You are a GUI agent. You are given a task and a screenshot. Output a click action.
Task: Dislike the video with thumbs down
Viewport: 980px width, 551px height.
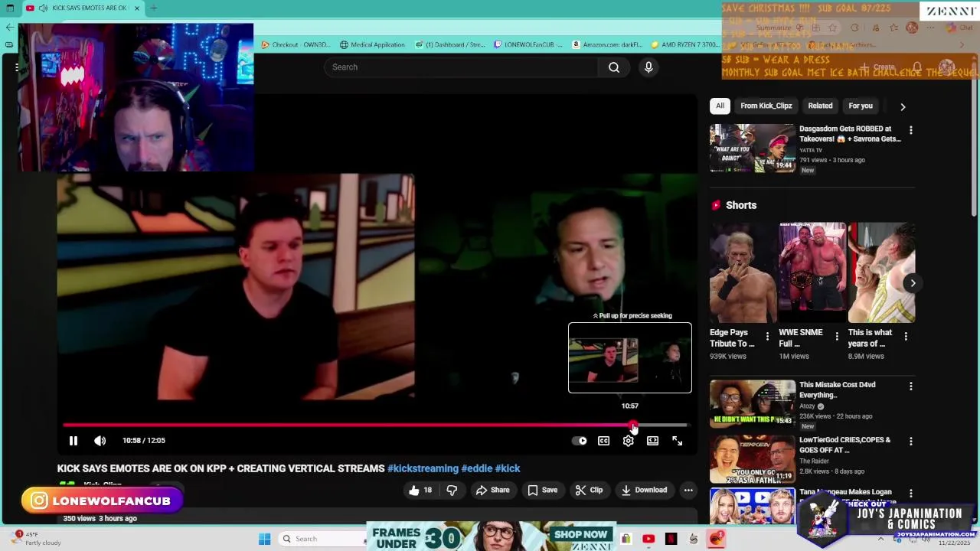[452, 490]
